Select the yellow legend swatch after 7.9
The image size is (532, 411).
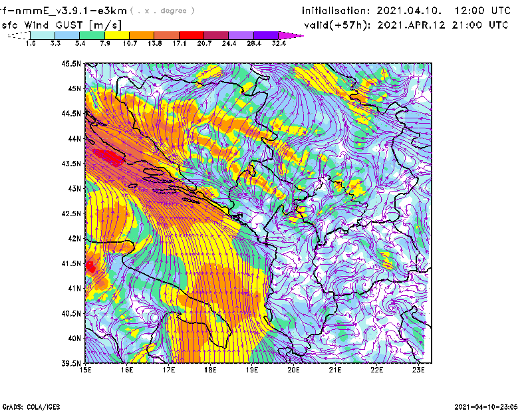(x=117, y=35)
